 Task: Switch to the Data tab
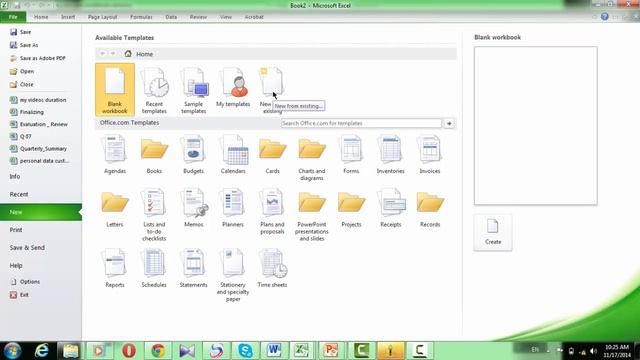[x=171, y=17]
